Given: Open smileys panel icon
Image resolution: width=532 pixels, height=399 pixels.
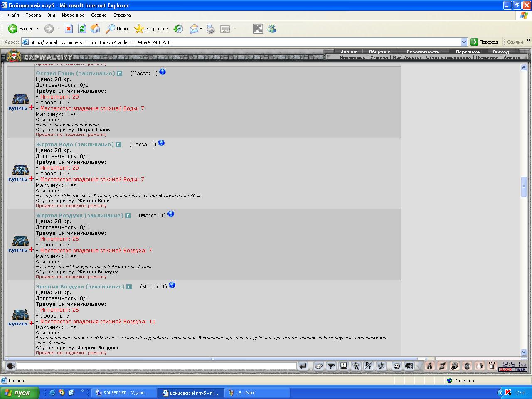Looking at the screenshot, I should [x=397, y=366].
